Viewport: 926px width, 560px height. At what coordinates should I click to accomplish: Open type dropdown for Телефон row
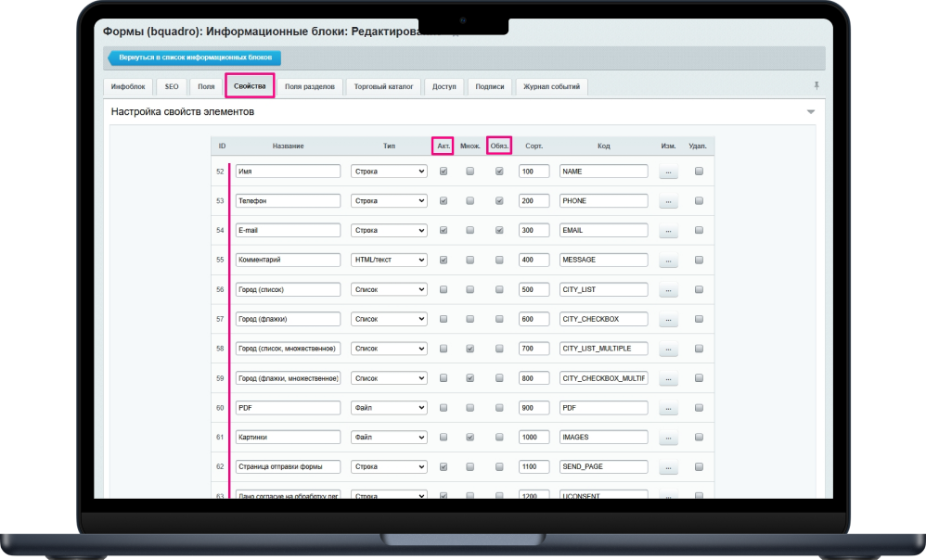[389, 200]
